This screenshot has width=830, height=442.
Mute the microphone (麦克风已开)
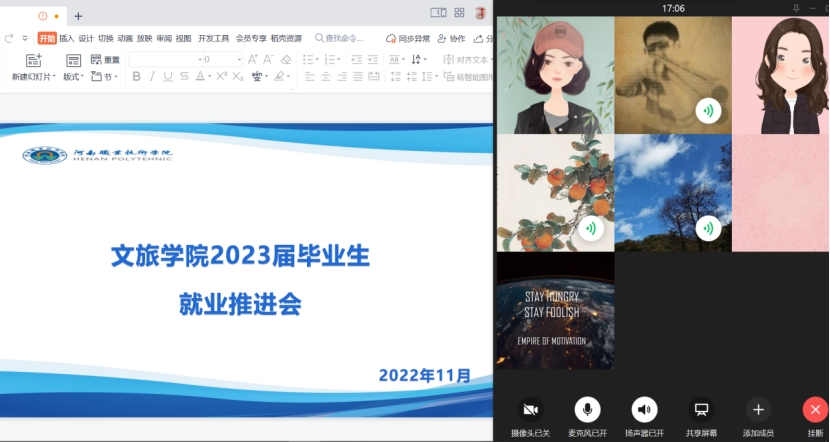[588, 409]
